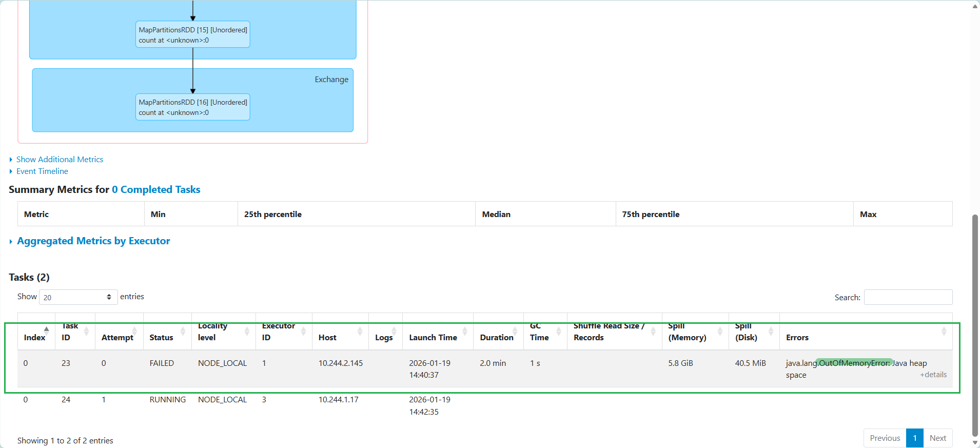Image resolution: width=980 pixels, height=448 pixels.
Task: Expand Aggregated Metrics by Executor
Action: [x=93, y=241]
